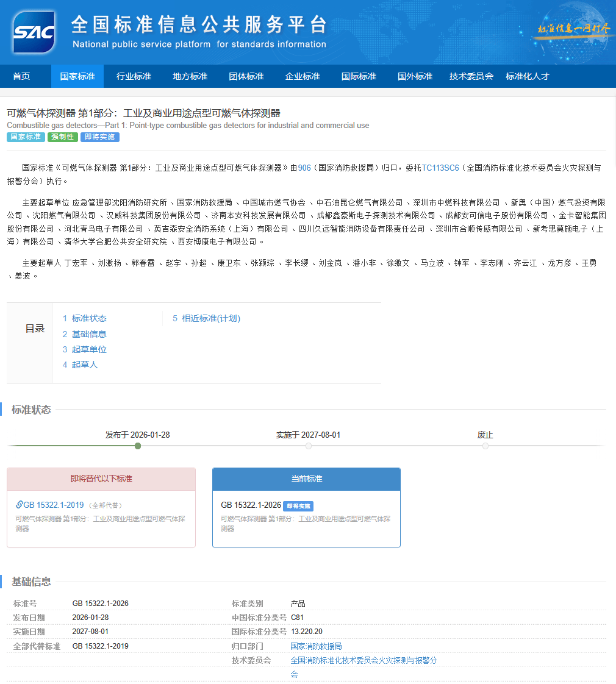Open the 地方标准 navigation tab
The height and width of the screenshot is (684, 616).
click(190, 76)
